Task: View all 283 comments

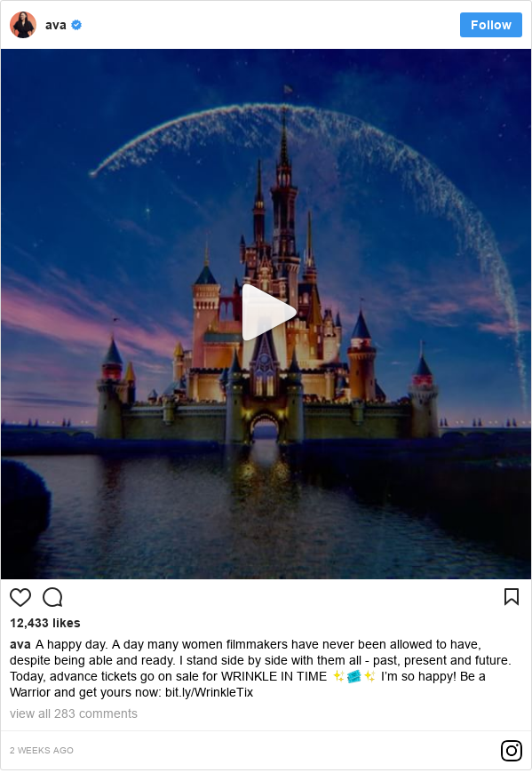Action: pyautogui.click(x=74, y=713)
